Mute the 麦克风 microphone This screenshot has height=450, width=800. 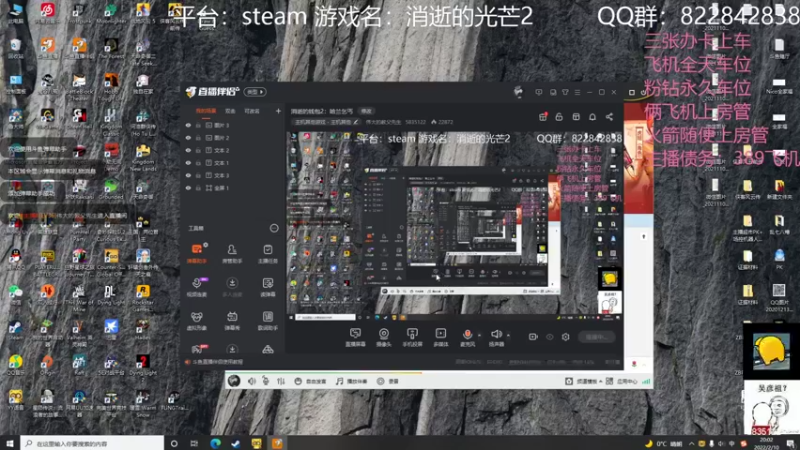[467, 336]
